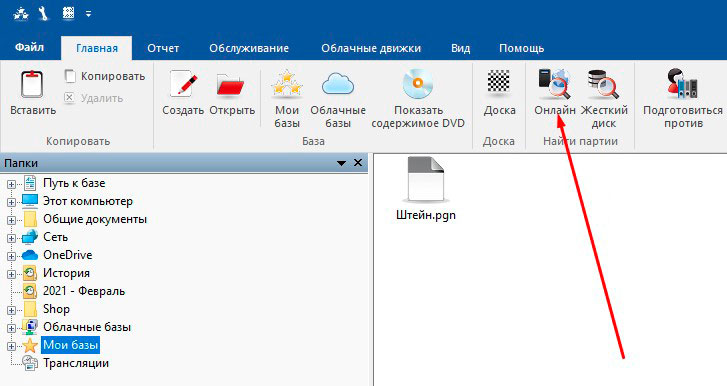This screenshot has width=727, height=386.
Task: Switch to the Главная tab
Action: [96, 48]
